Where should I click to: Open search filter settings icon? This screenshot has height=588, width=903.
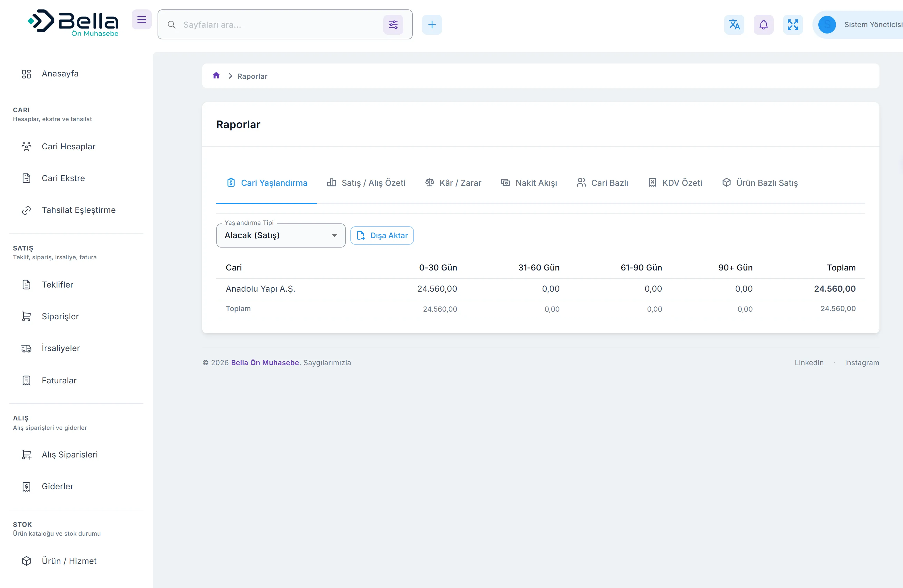pos(393,25)
